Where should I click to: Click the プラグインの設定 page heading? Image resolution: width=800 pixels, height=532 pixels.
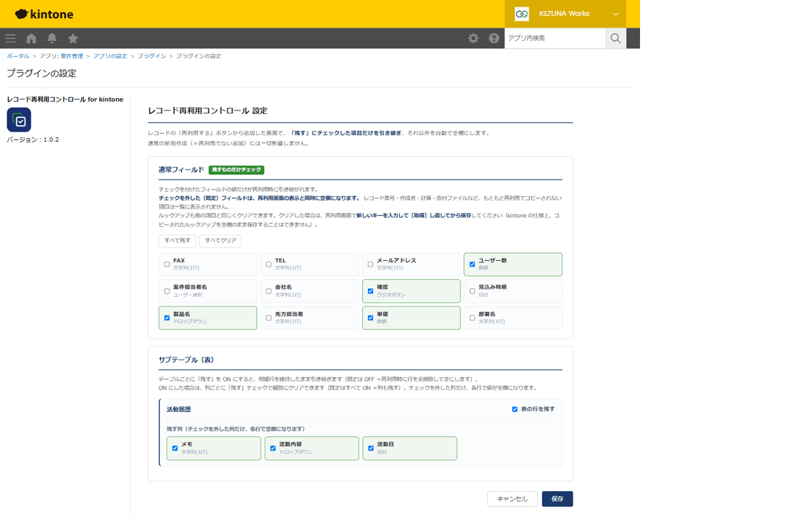pyautogui.click(x=41, y=73)
